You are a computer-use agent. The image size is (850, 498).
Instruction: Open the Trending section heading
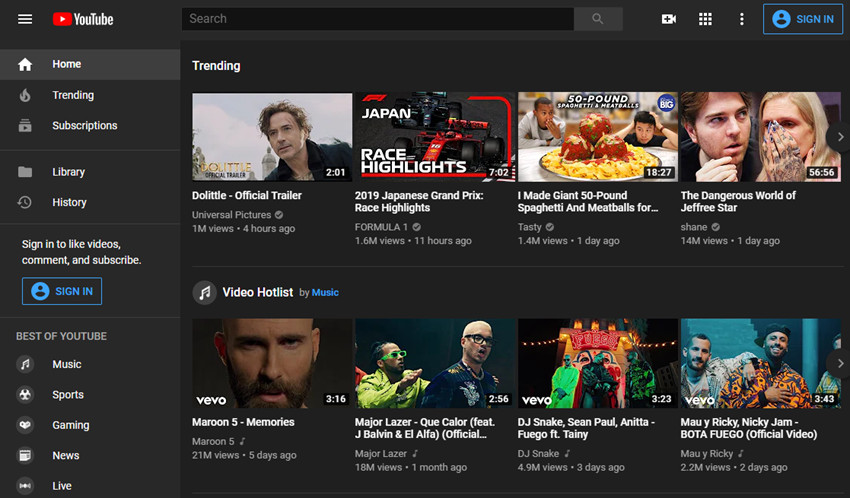216,66
